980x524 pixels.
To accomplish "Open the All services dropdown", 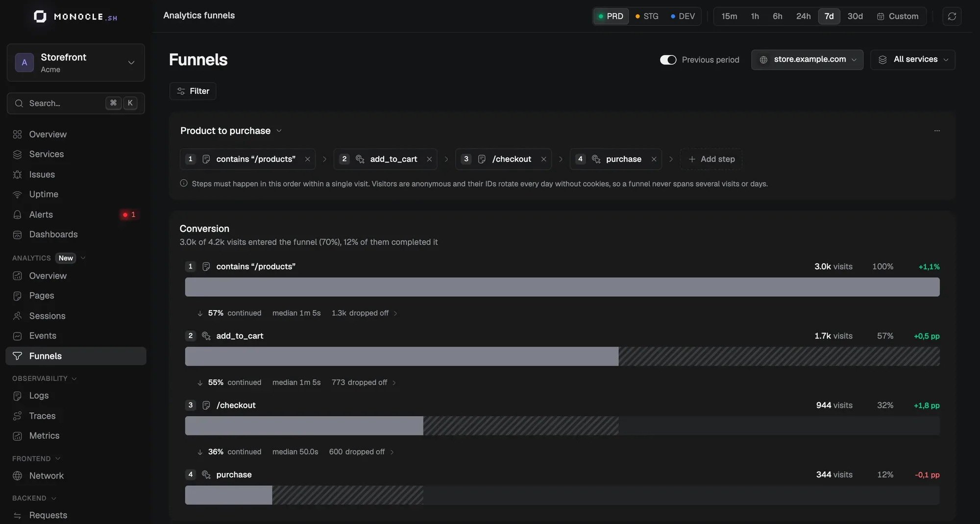I will click(912, 60).
